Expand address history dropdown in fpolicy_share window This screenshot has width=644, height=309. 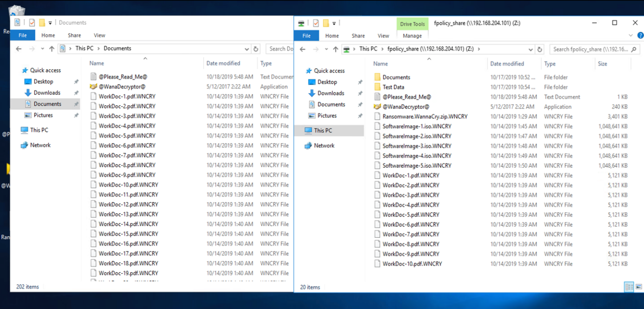530,49
